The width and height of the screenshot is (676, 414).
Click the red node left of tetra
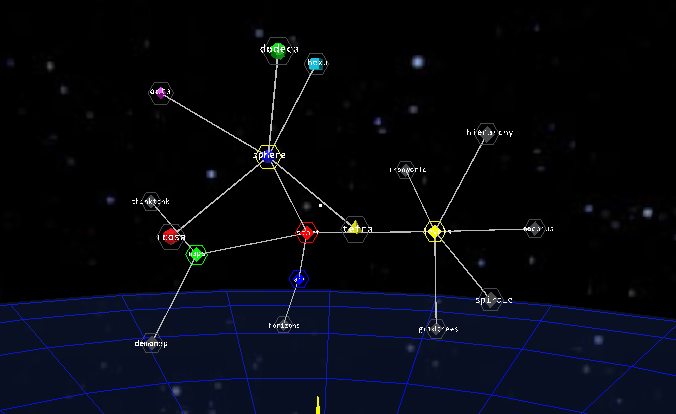[x=306, y=234]
